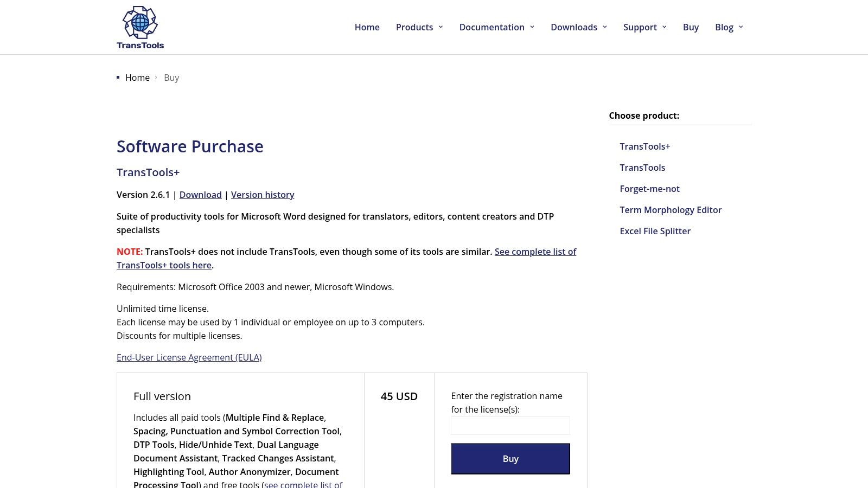View the Version history link
The image size is (868, 488).
pyautogui.click(x=263, y=195)
